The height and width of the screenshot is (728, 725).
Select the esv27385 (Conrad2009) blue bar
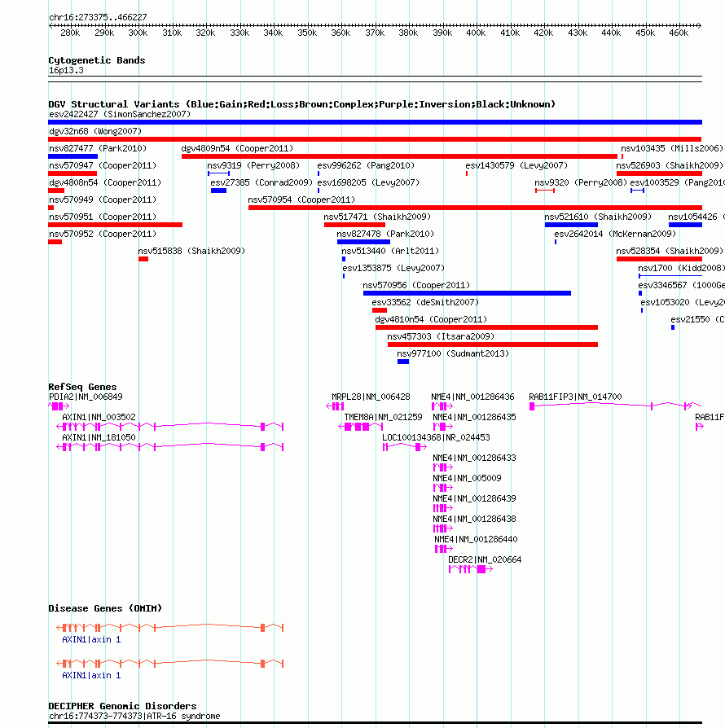click(x=218, y=191)
